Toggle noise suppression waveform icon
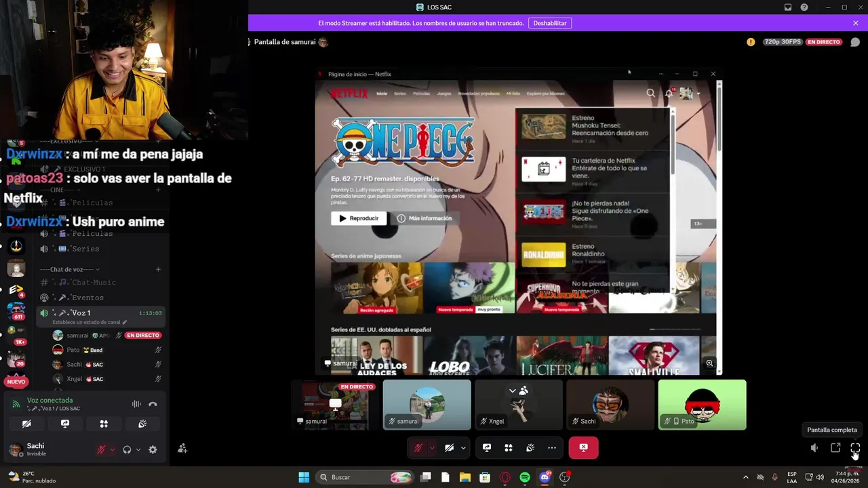The image size is (868, 488). click(x=136, y=404)
